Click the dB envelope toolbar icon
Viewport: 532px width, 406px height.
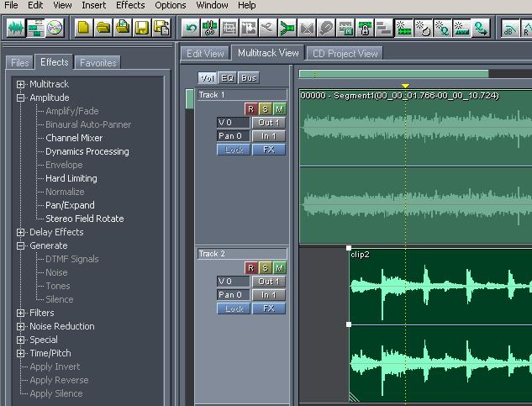tap(510, 28)
